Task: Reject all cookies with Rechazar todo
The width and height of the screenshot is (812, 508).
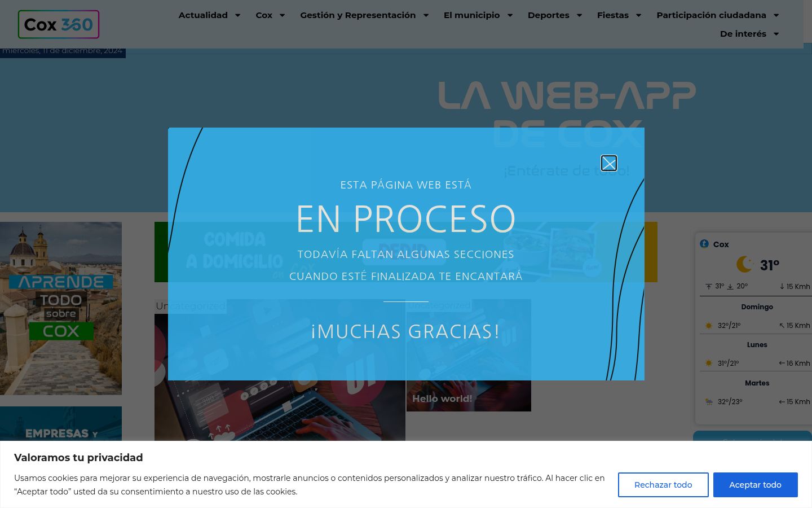Action: pyautogui.click(x=663, y=485)
